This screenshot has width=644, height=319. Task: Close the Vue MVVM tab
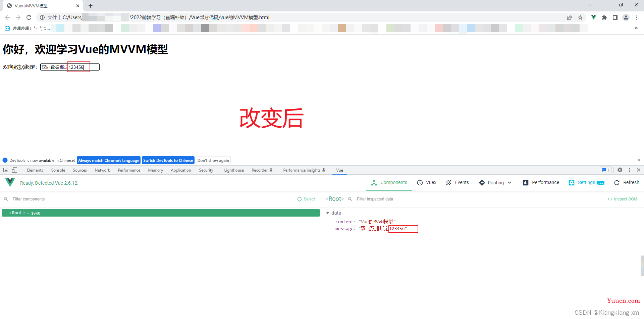(x=78, y=6)
